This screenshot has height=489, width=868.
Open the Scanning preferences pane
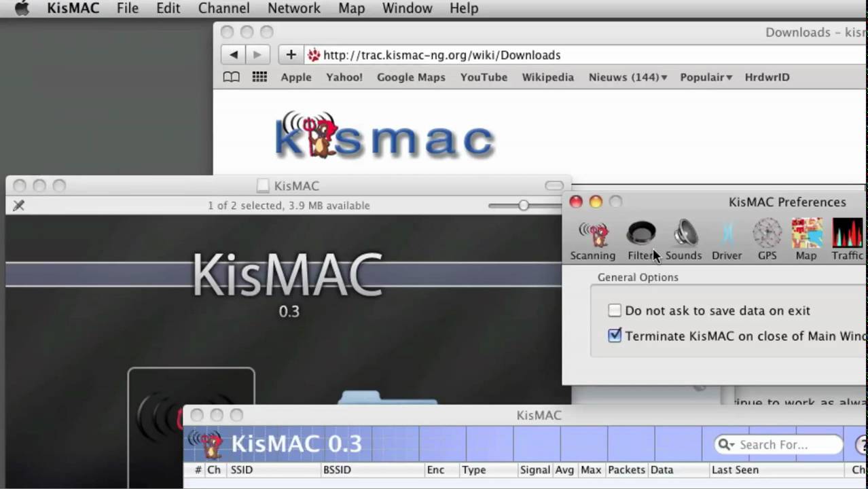(592, 240)
